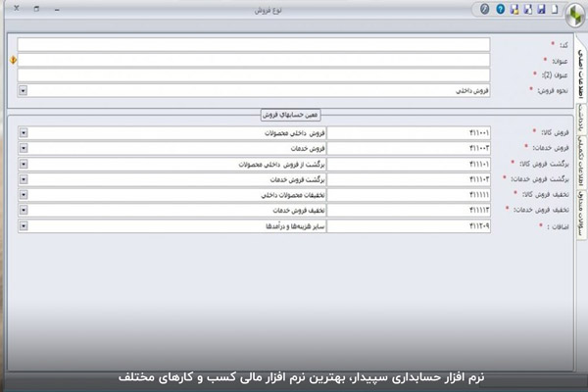Viewport: 588px width, 392px height.
Task: Expand the برگشت فروش خدمات dropdown arrow
Action: point(24,179)
